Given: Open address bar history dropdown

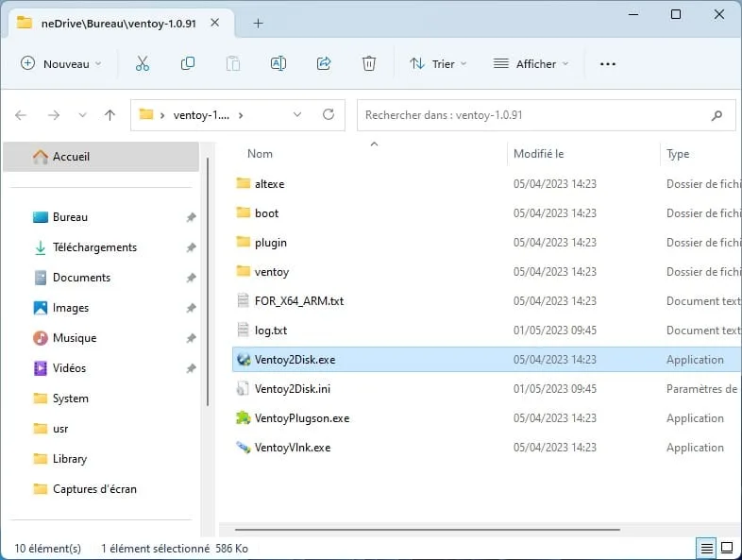Looking at the screenshot, I should click(x=297, y=114).
